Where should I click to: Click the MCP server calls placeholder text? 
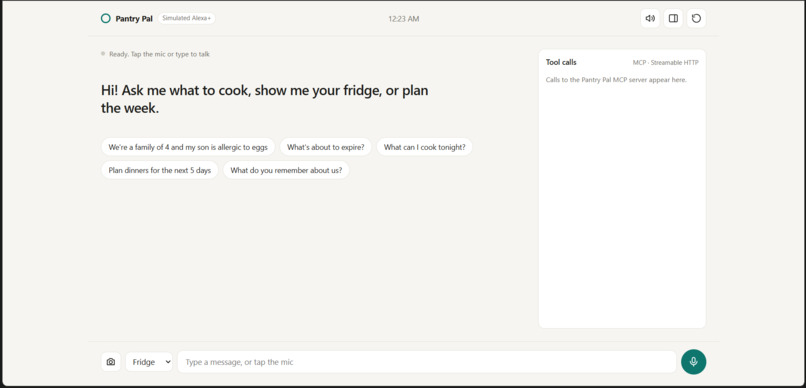tap(616, 80)
